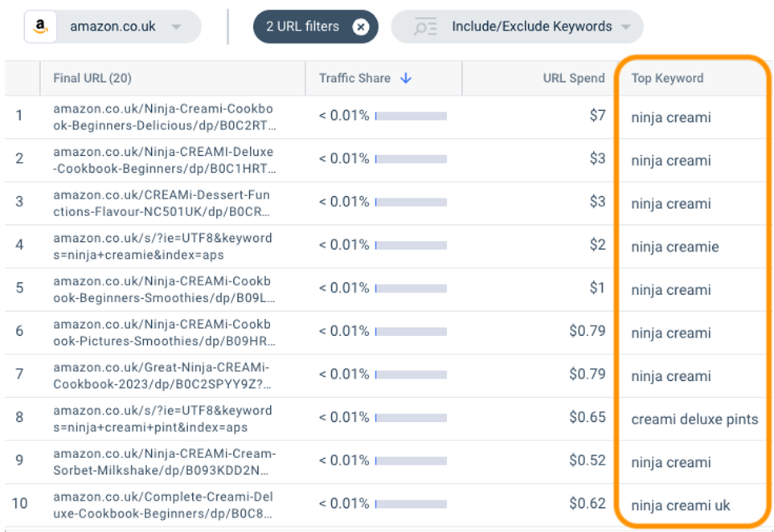Click the Top Keyword column header

pyautogui.click(x=667, y=78)
